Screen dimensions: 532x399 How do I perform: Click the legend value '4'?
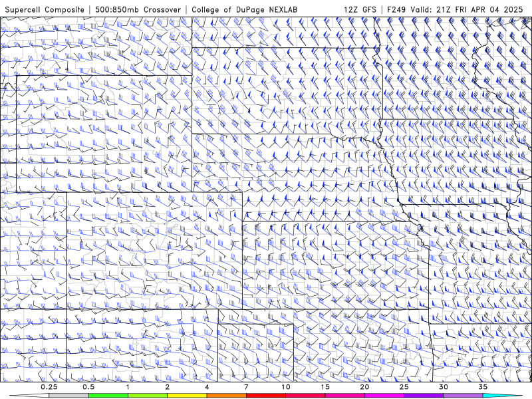(x=207, y=387)
